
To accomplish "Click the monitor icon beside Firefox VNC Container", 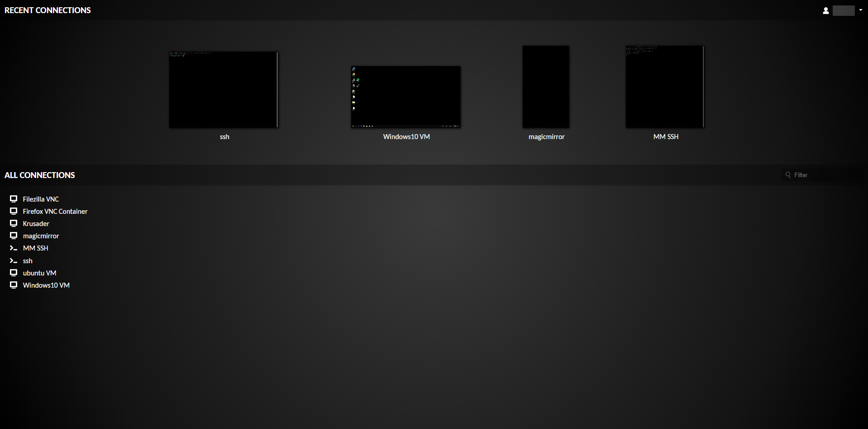I will pyautogui.click(x=14, y=211).
